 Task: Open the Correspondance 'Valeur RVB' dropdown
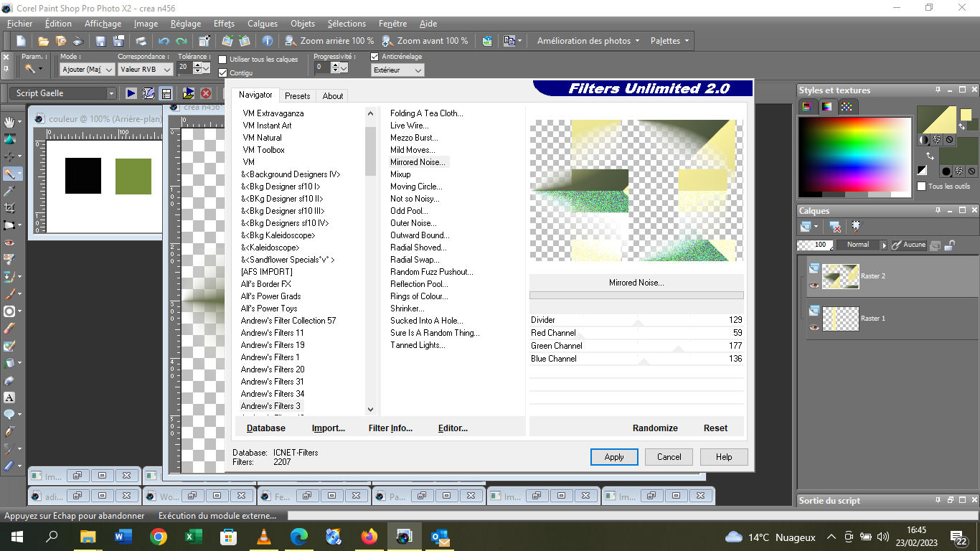pyautogui.click(x=146, y=70)
